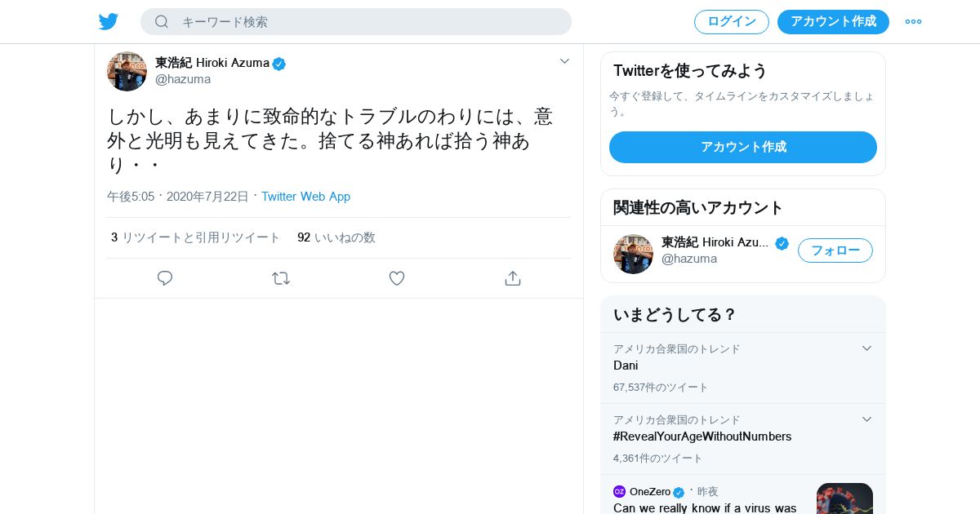
Task: Click the Twitter bird logo
Action: 109,21
